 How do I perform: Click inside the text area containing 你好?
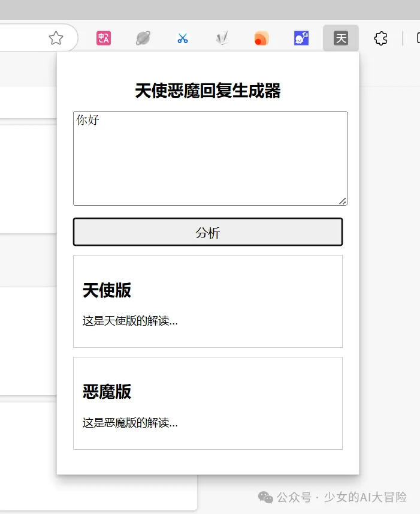pos(210,158)
